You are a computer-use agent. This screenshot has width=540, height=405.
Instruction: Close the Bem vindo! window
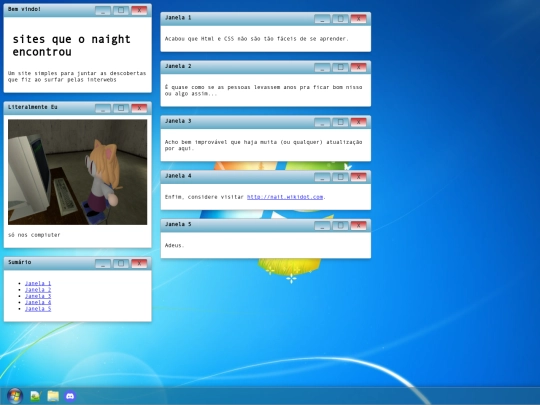coord(139,10)
